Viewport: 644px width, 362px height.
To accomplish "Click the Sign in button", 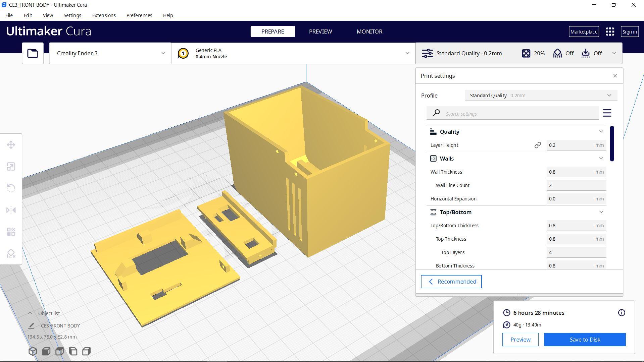I will 629,32.
